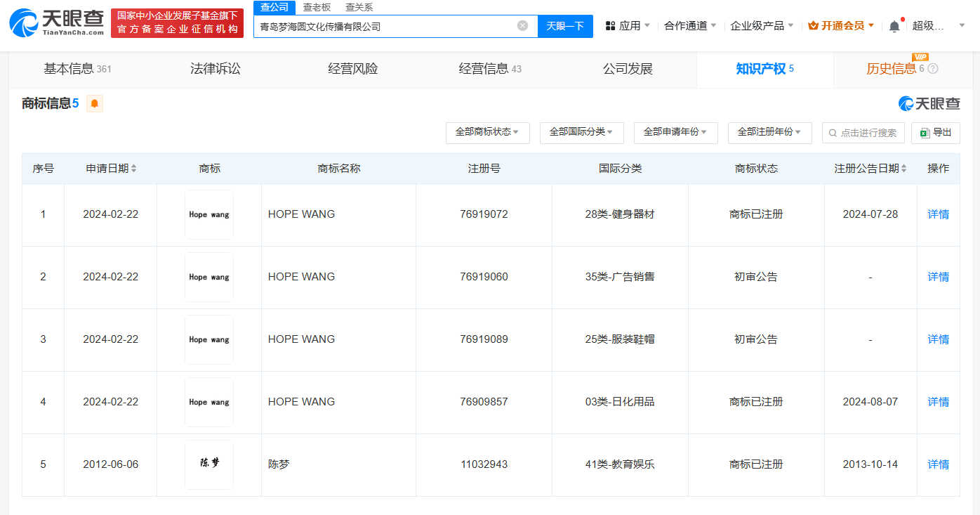
Task: Click the 天眼一下 search button
Action: 565,25
